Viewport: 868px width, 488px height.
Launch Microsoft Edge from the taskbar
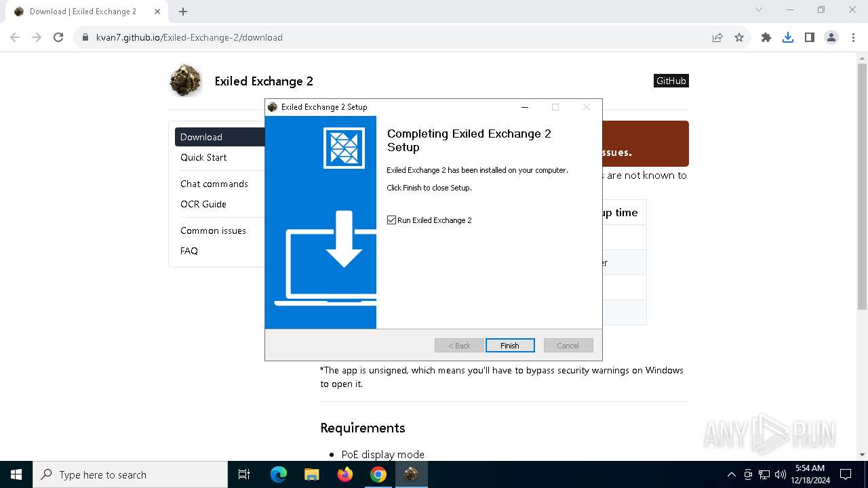click(279, 474)
